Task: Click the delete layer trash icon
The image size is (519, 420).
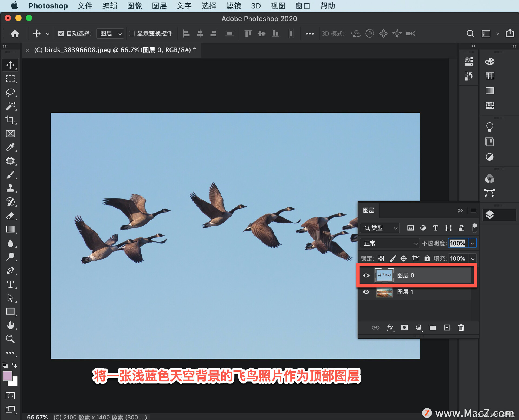Action: (x=461, y=328)
